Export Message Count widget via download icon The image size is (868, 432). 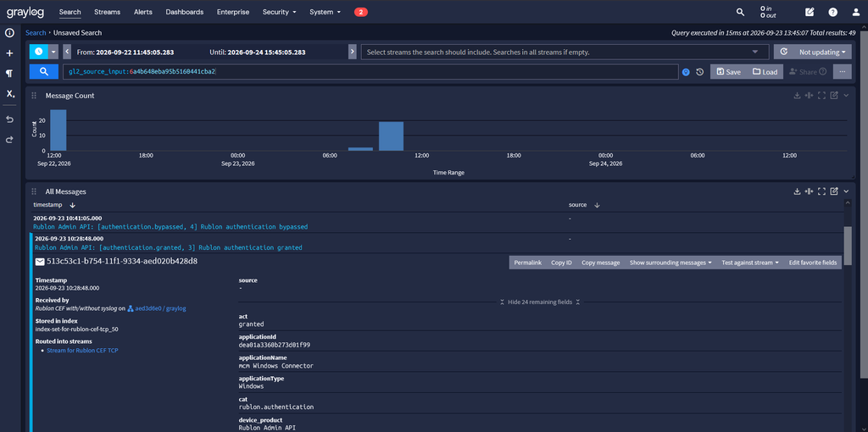797,96
